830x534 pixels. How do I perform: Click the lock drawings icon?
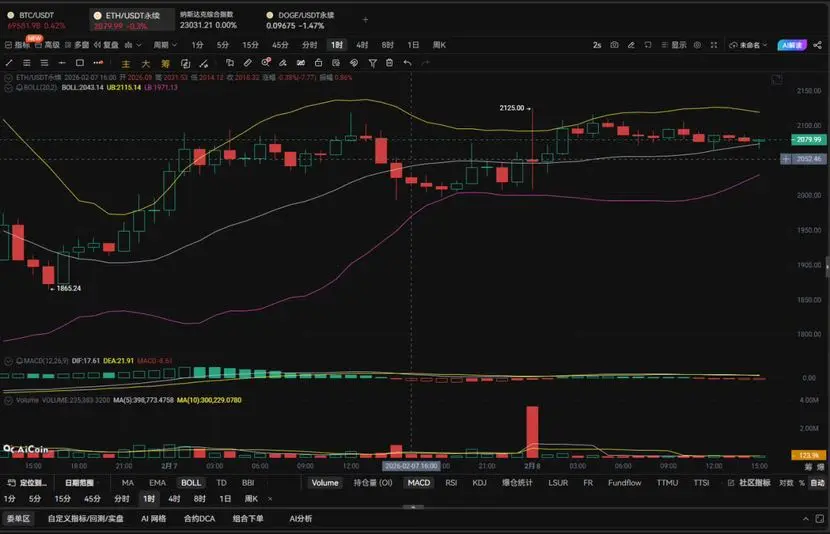pyautogui.click(x=318, y=63)
